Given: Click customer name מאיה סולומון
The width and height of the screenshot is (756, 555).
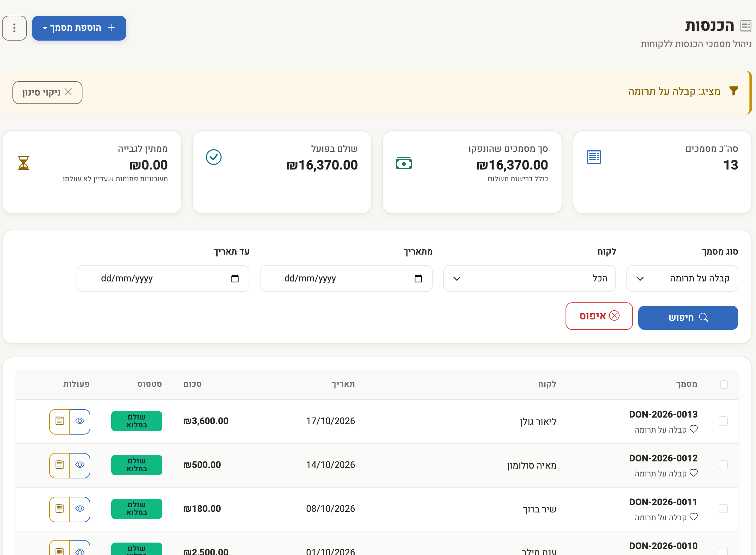Looking at the screenshot, I should click(x=532, y=465).
